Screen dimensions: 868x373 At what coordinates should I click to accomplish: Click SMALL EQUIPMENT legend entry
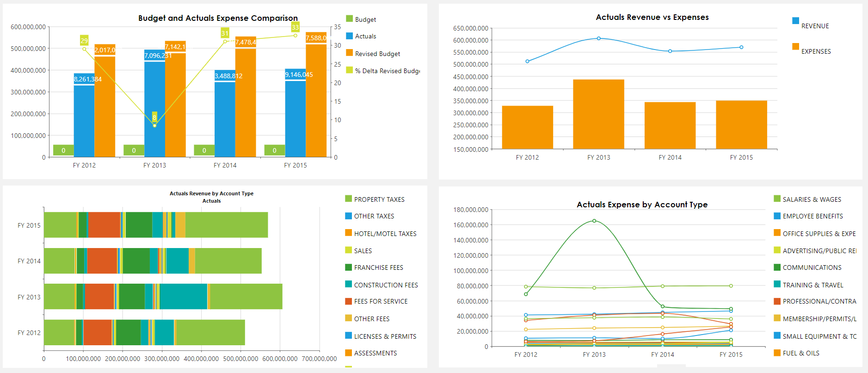(815, 336)
